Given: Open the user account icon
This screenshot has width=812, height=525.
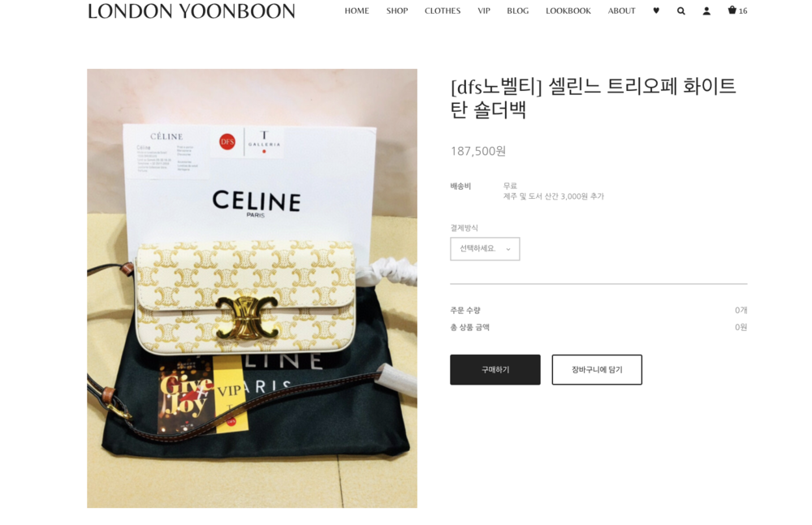Looking at the screenshot, I should 706,11.
